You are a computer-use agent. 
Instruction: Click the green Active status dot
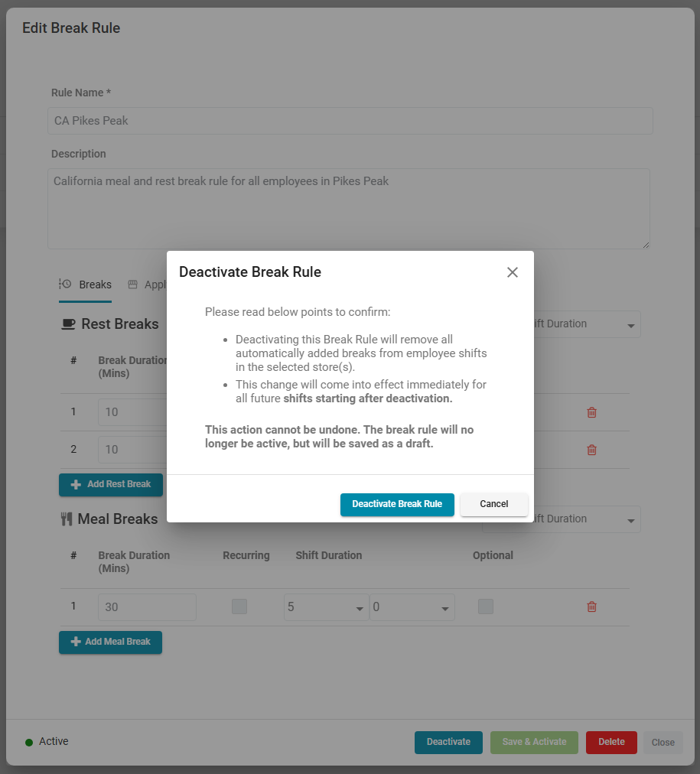[x=29, y=742]
